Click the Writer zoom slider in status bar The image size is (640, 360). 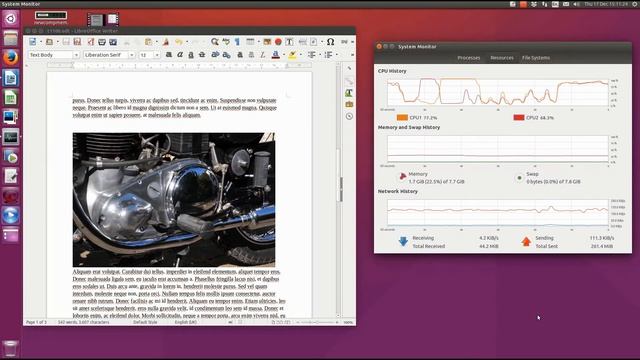(317, 322)
